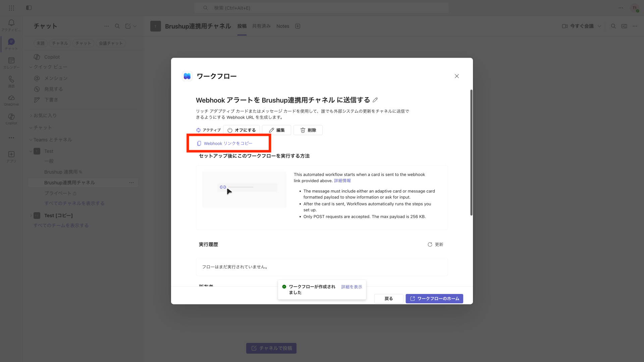Screen dimensions: 644x362
Task: Open channel pane layout icon
Action: click(624, 26)
